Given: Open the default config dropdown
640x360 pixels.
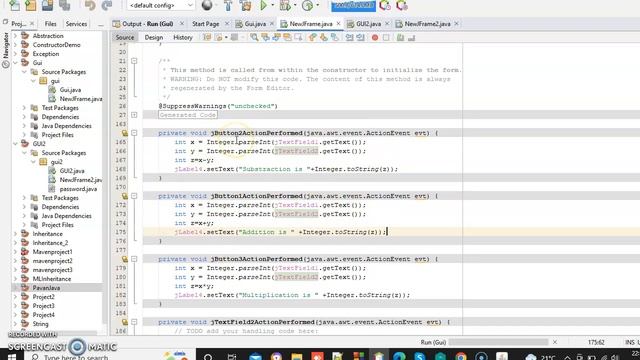Looking at the screenshot, I should 161,5.
